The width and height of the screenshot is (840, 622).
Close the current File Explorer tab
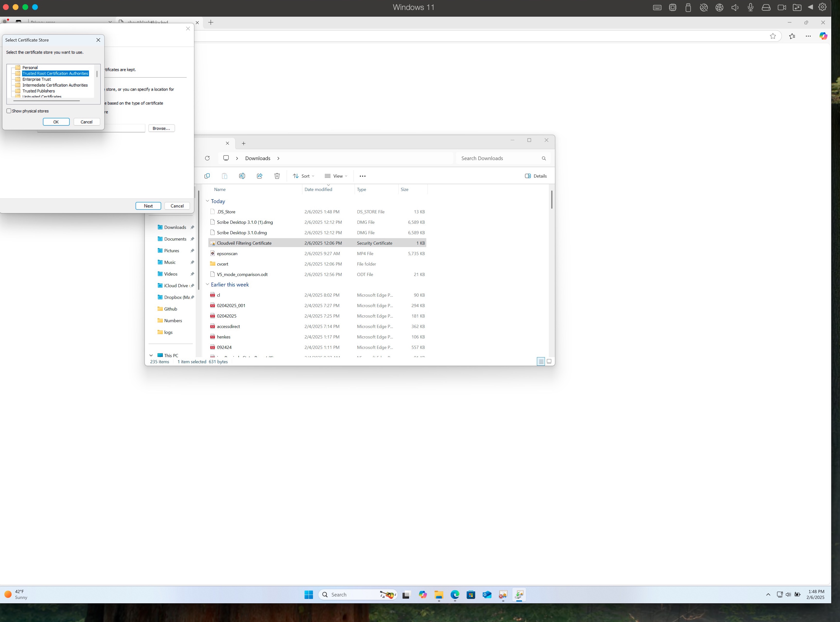point(227,143)
